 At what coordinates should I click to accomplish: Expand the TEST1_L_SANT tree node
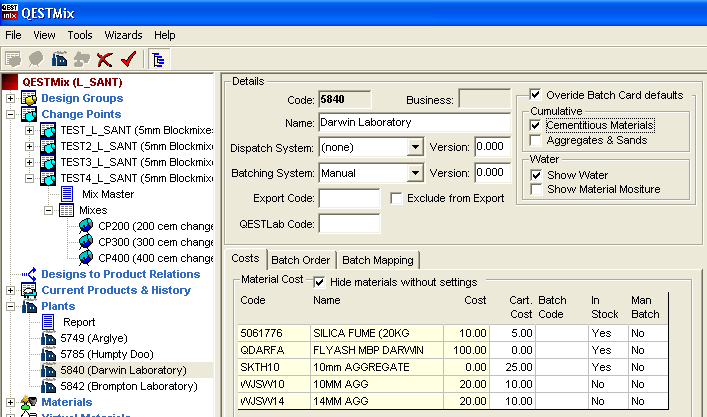[x=29, y=131]
